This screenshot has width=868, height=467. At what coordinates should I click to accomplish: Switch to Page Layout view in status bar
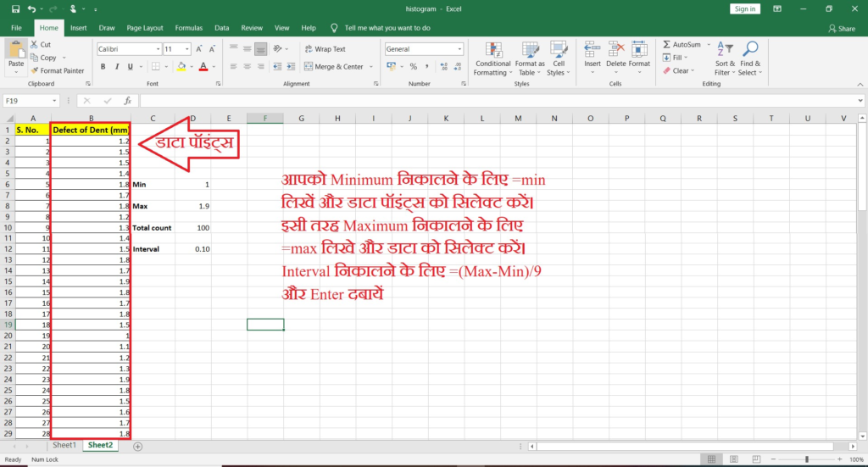point(733,459)
